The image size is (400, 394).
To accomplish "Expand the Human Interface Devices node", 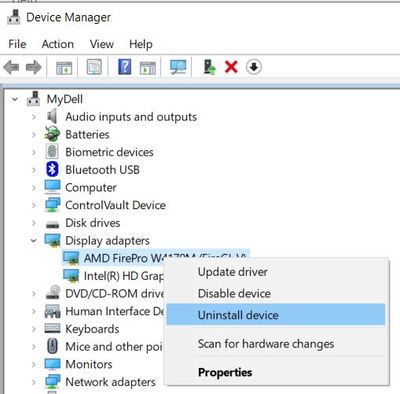I will 34,311.
